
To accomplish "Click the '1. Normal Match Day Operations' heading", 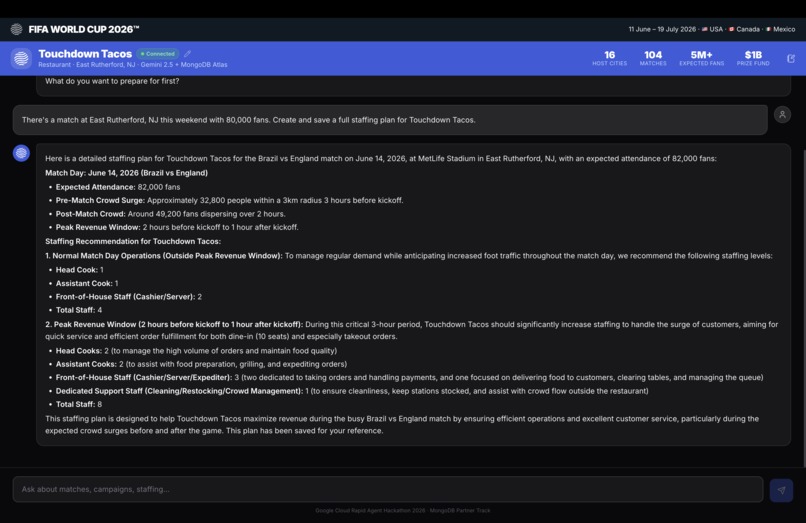I will (x=163, y=256).
